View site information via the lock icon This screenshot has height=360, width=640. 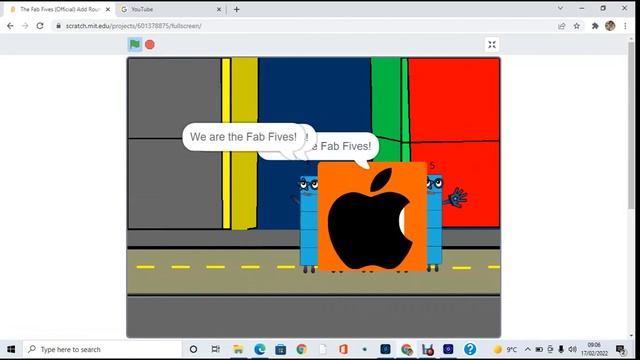pyautogui.click(x=58, y=26)
